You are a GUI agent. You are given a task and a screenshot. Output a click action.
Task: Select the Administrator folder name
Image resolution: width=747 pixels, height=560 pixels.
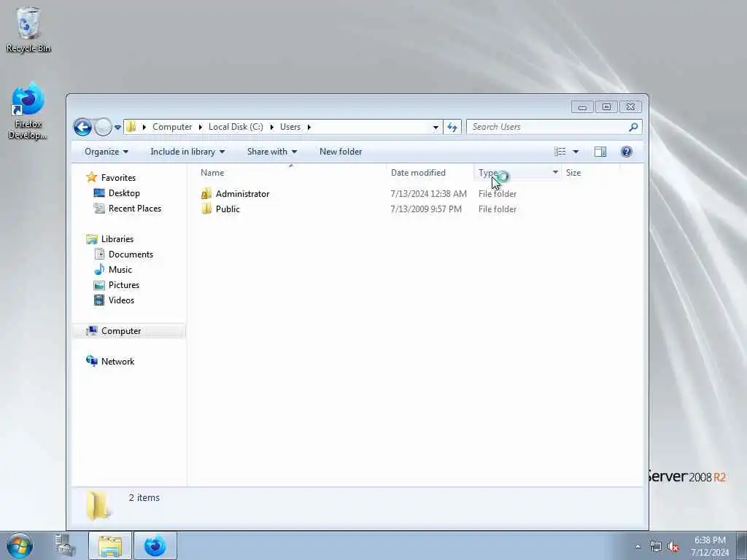[242, 194]
